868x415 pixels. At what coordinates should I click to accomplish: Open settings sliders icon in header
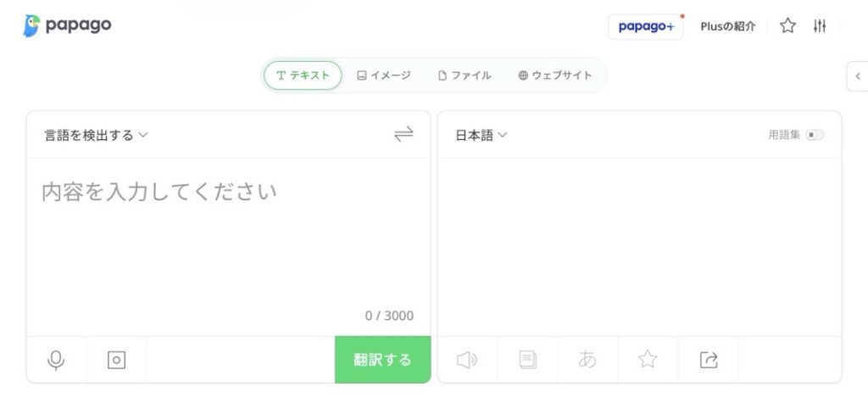(x=819, y=26)
